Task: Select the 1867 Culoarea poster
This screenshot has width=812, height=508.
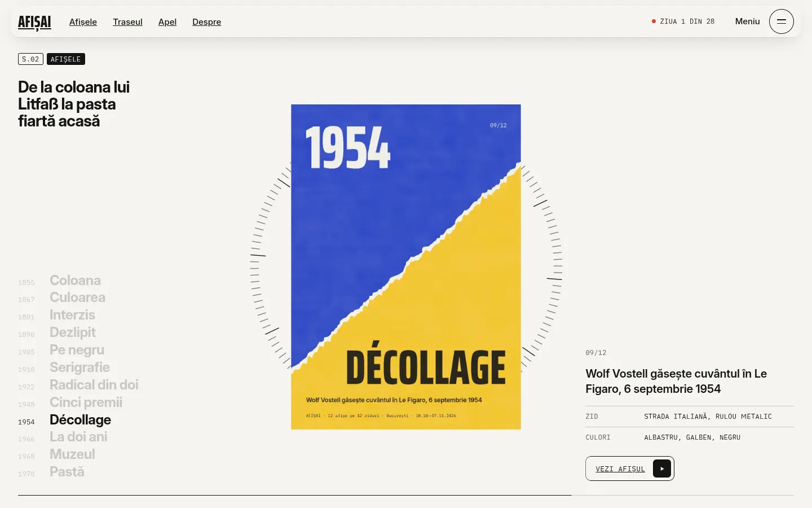Action: coord(61,297)
